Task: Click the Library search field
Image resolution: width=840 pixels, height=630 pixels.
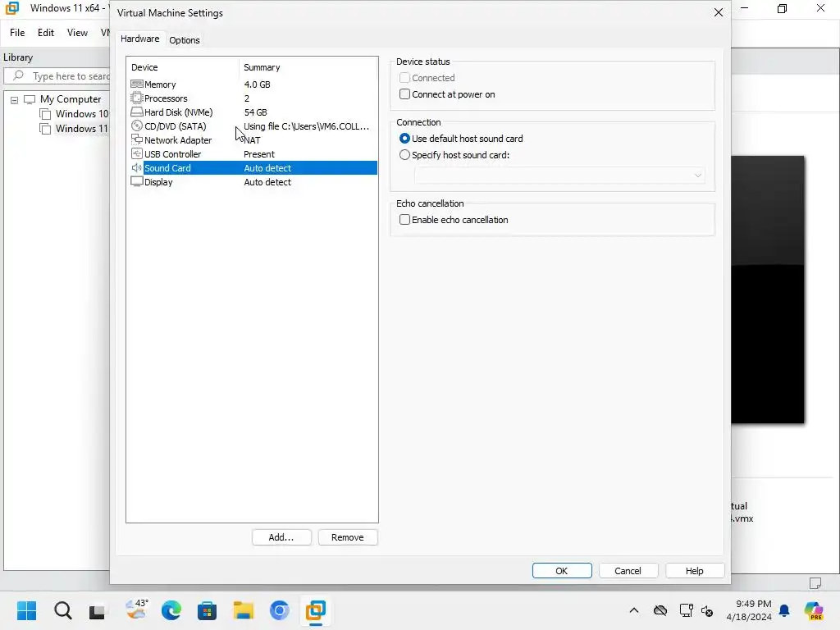Action: 57,76
